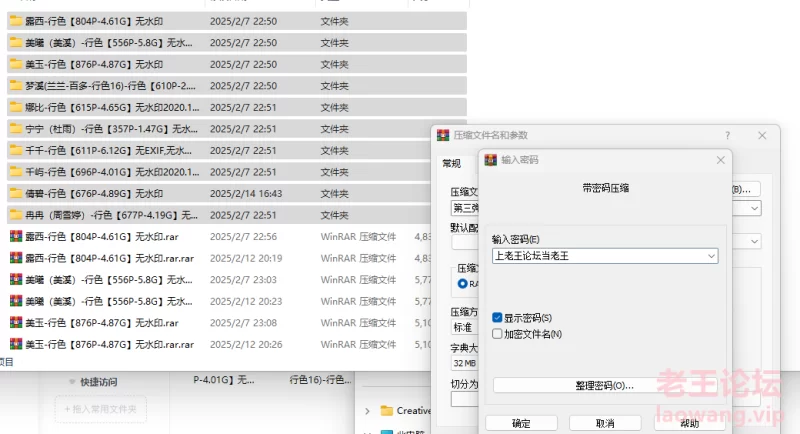Click folder icon of 宁宁（杜雨）-行色 row

click(16, 129)
